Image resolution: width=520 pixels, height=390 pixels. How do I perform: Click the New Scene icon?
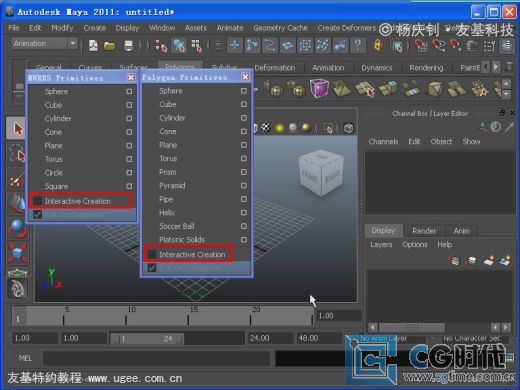click(93, 45)
